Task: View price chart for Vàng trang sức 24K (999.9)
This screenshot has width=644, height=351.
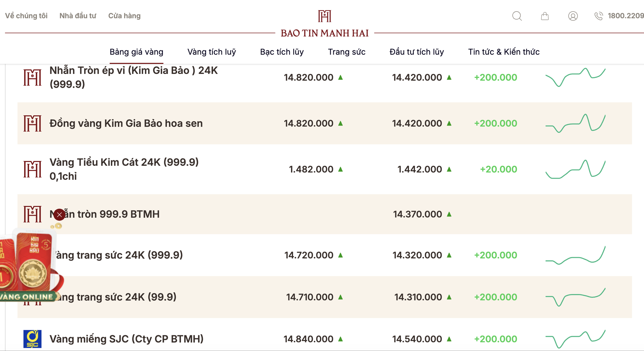Action: click(x=575, y=255)
